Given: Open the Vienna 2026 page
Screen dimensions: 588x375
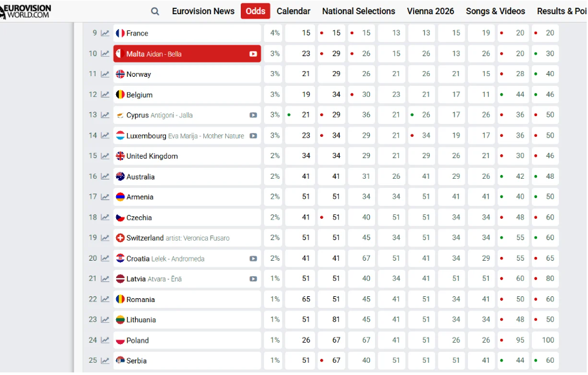Looking at the screenshot, I should (430, 11).
